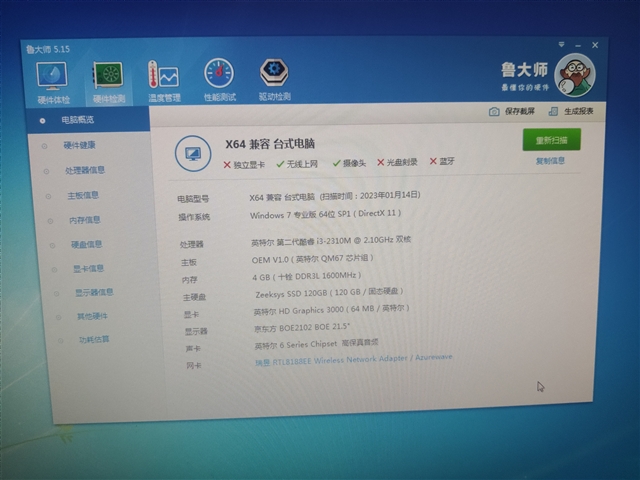Click the 独立显卡 status indicator

click(244, 164)
